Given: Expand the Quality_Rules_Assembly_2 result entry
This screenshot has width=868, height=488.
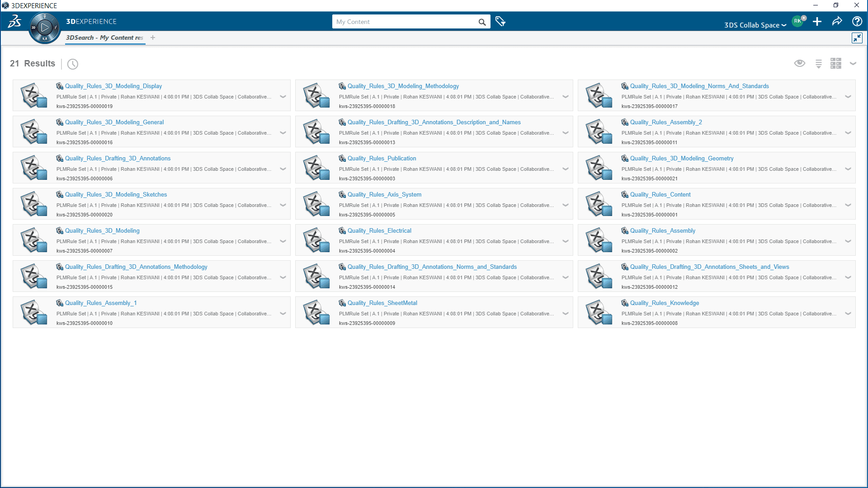Looking at the screenshot, I should click(848, 132).
